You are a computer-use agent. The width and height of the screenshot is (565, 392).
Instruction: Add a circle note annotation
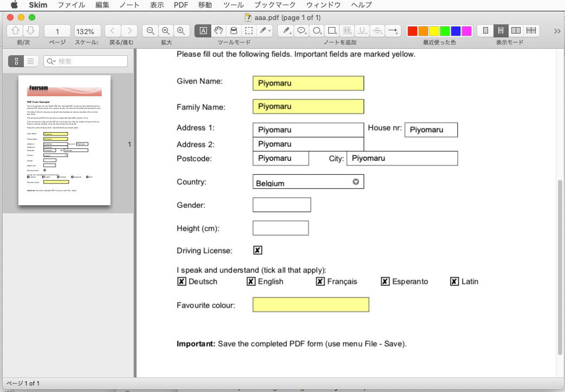pos(317,31)
